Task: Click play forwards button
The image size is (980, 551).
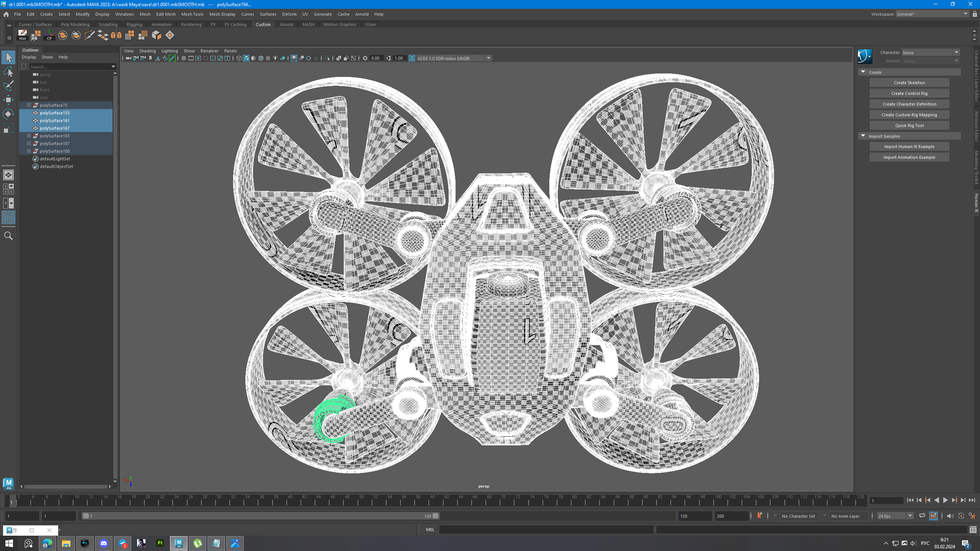Action: point(945,500)
